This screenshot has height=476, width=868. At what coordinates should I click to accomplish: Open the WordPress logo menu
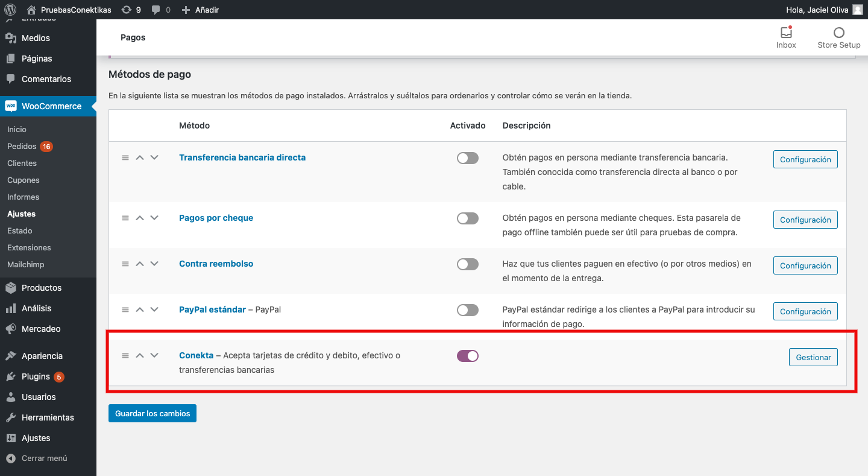pos(10,10)
